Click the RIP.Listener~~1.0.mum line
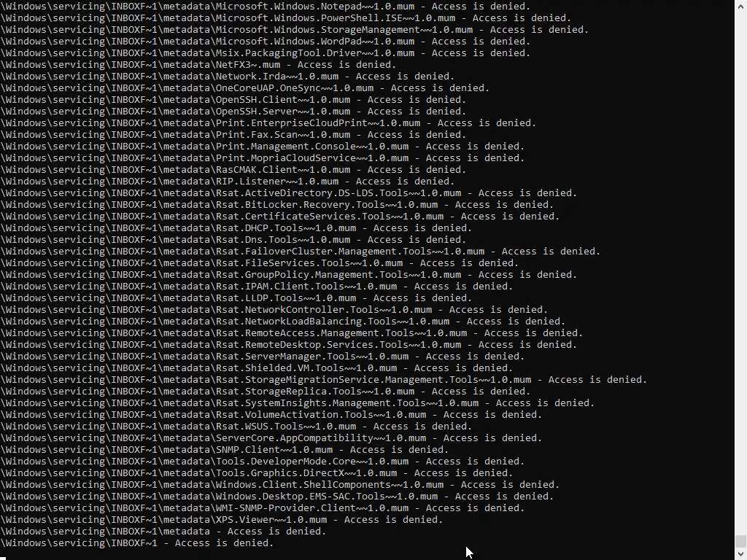 tap(228, 181)
